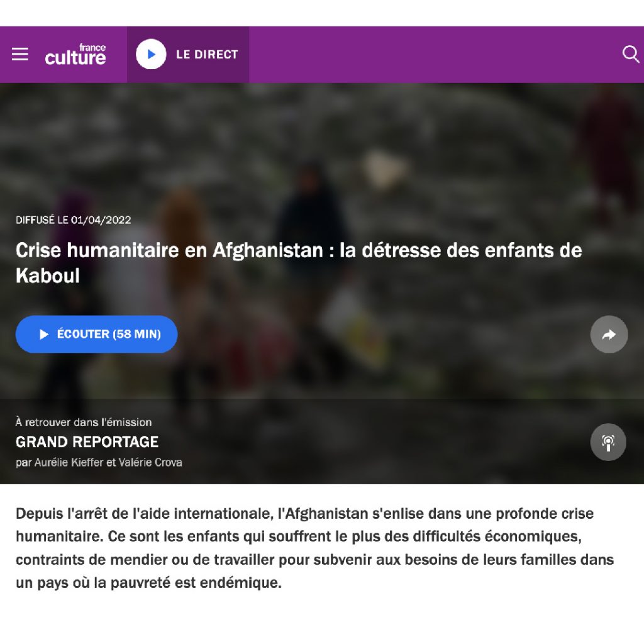Subscribe via the podcast antenna icon
The height and width of the screenshot is (644, 644).
[608, 442]
